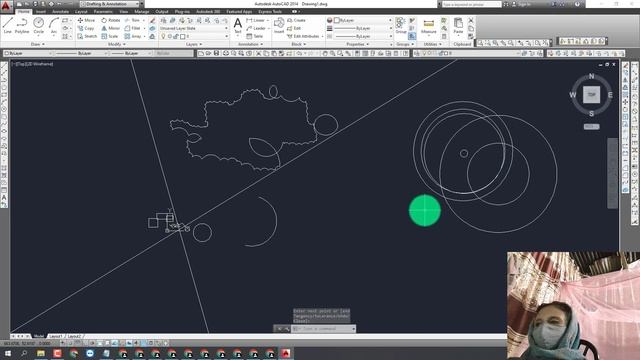Open the Featured Apps ribbon tab
Image resolution: width=640 pixels, height=360 pixels.
239,11
